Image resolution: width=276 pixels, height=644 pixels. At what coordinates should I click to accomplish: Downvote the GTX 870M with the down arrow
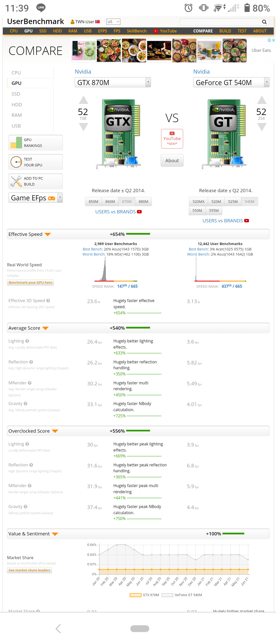(83, 127)
